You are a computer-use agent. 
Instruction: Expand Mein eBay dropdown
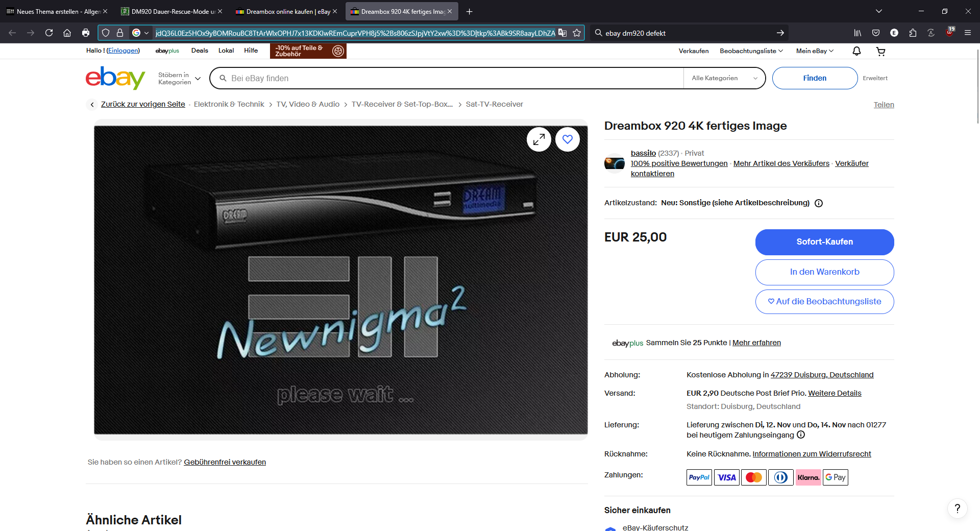[x=815, y=51]
